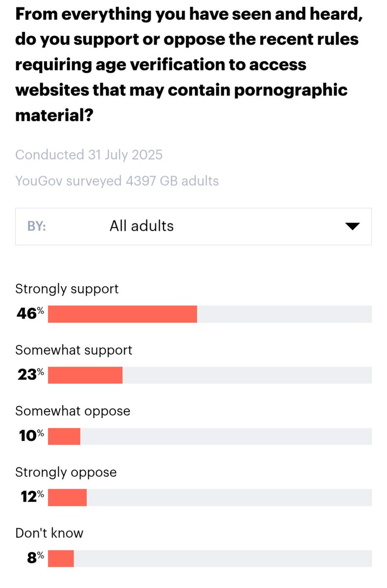387x588 pixels.
Task: Select the 'Strongly support' label text
Action: (67, 289)
